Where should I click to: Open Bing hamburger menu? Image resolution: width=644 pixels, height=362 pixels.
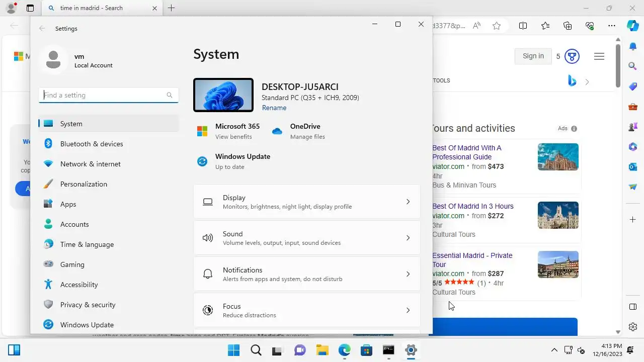599,56
